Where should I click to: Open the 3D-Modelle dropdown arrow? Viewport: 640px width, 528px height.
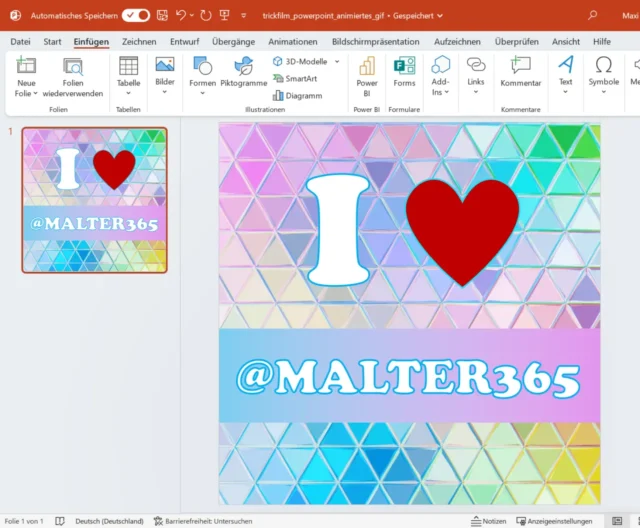click(336, 61)
